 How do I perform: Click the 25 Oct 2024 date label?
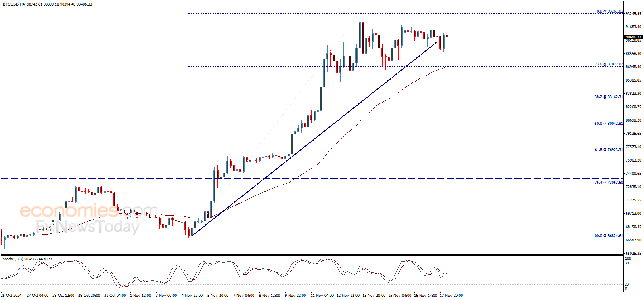click(x=11, y=296)
